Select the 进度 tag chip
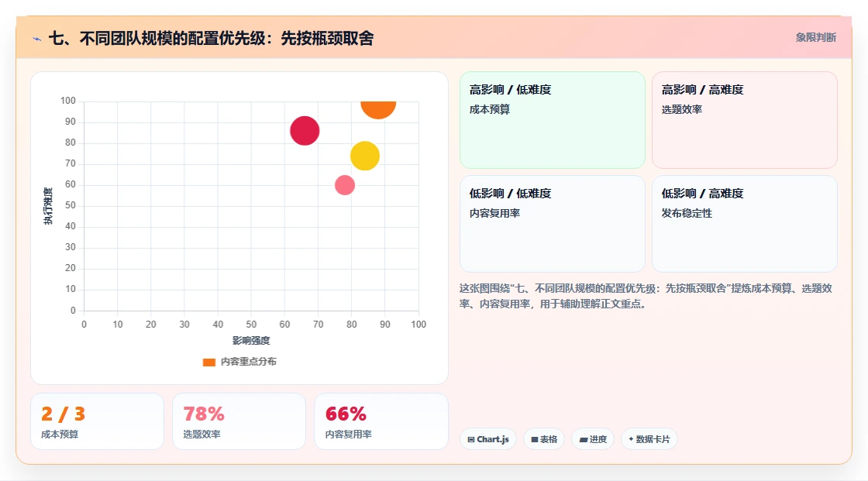 tap(593, 439)
